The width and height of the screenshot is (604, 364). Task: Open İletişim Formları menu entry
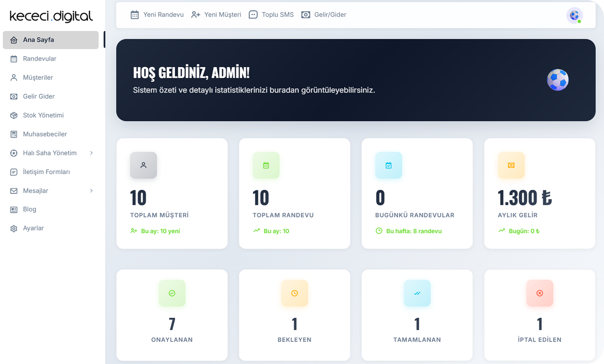(51, 172)
